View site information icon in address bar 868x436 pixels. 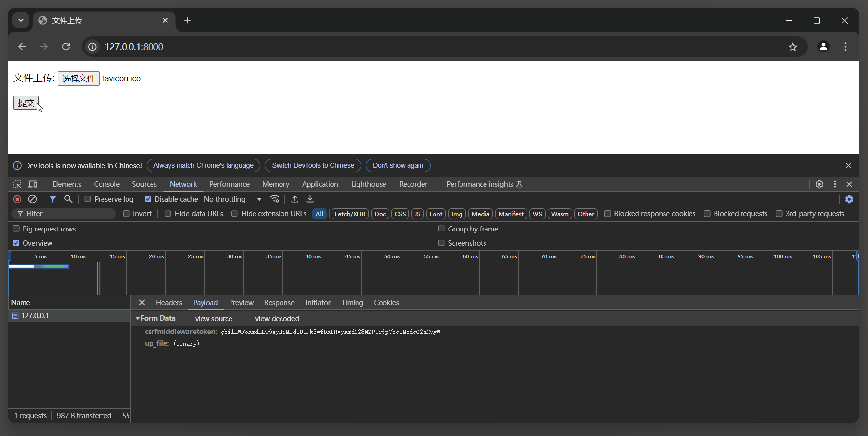92,47
